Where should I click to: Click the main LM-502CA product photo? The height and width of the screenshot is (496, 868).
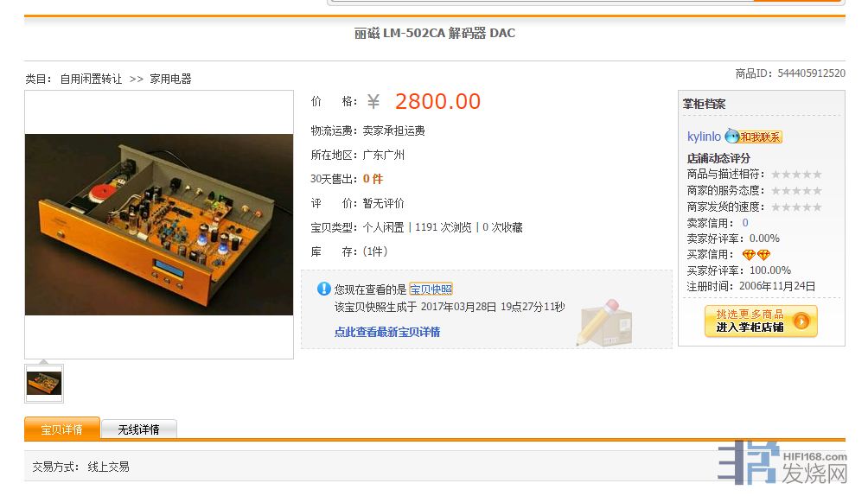pyautogui.click(x=159, y=224)
